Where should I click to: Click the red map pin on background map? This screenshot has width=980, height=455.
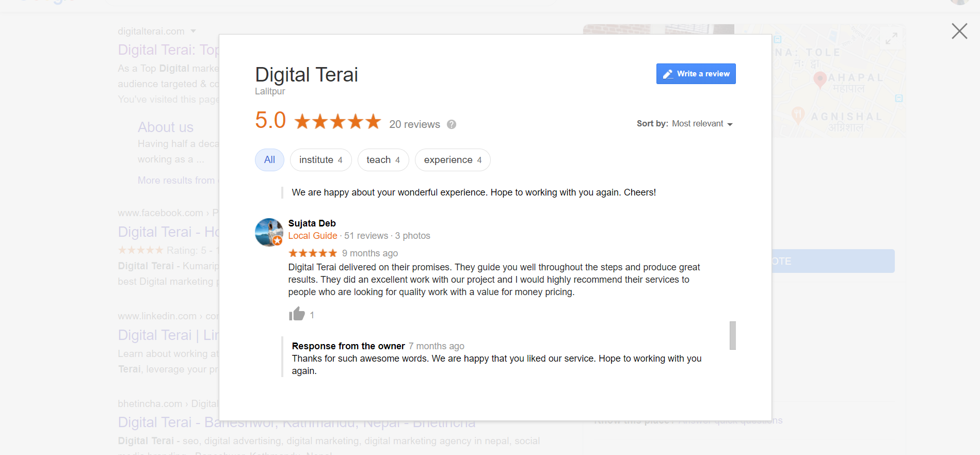pos(820,80)
